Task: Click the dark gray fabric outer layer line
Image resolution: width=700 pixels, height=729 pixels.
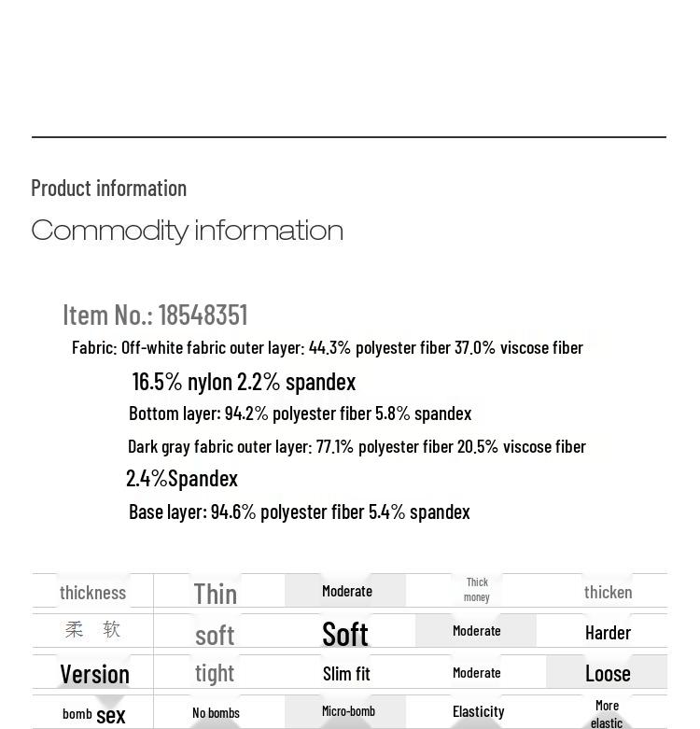Action: pyautogui.click(x=357, y=446)
